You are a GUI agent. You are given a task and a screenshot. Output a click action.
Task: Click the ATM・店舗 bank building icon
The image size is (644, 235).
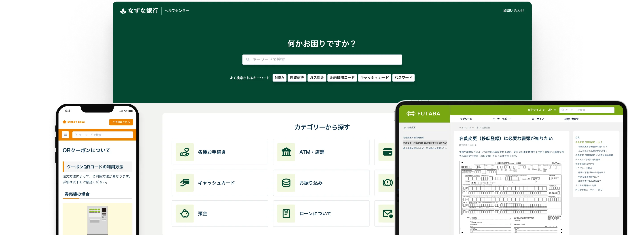286,152
